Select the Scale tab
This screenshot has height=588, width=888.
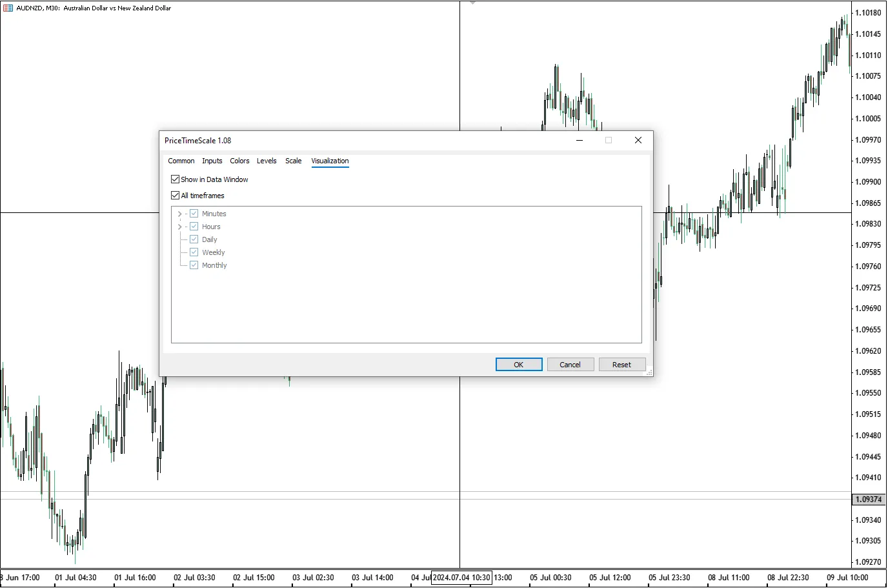[294, 161]
